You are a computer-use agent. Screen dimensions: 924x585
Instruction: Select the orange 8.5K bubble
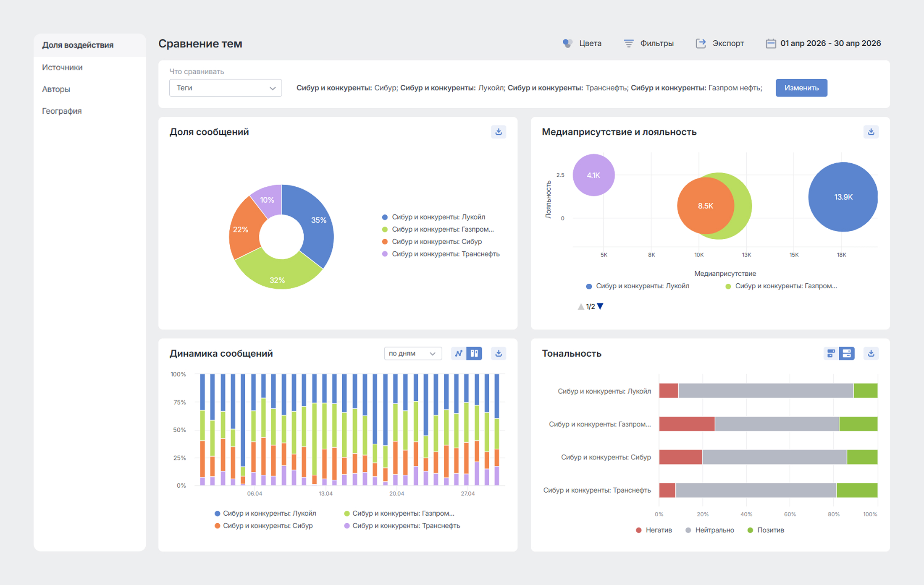[x=705, y=206]
